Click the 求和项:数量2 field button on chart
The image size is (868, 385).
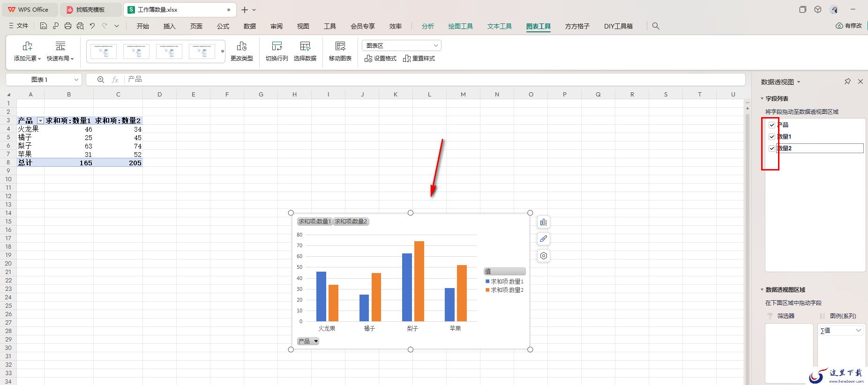(x=351, y=222)
